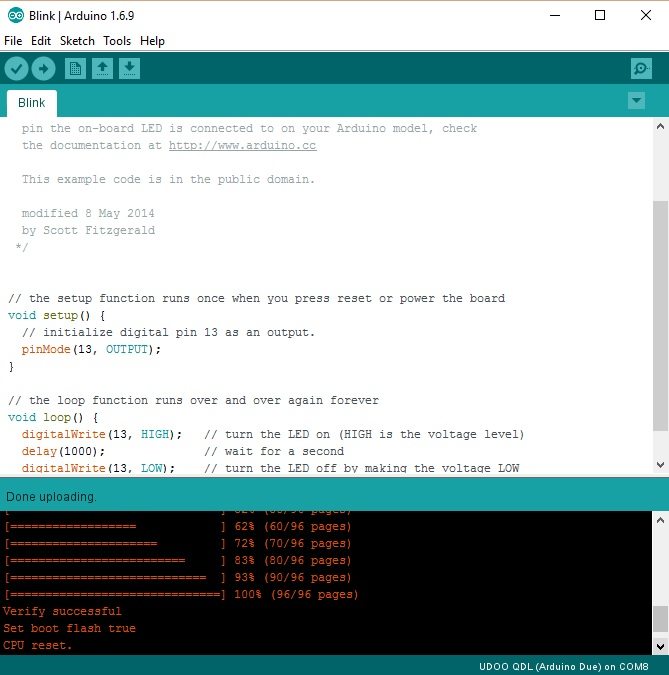Click '// initialize digital pin 13 as an output.'
This screenshot has height=675, width=669.
point(168,333)
